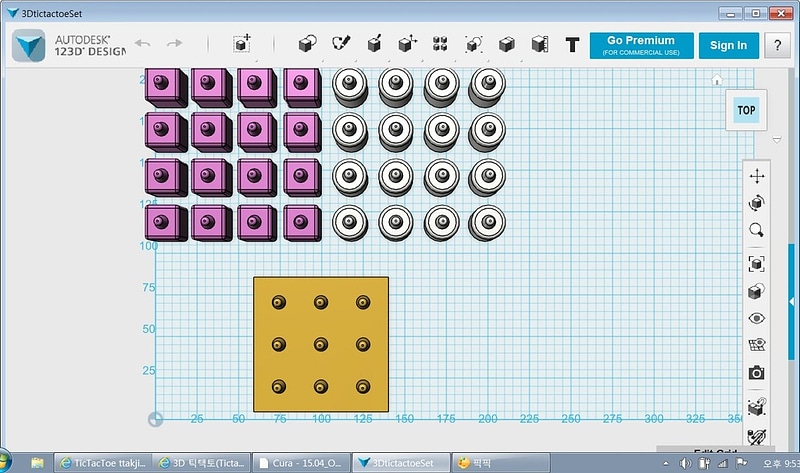Select the Orbit tool in navigation bar

(757, 203)
